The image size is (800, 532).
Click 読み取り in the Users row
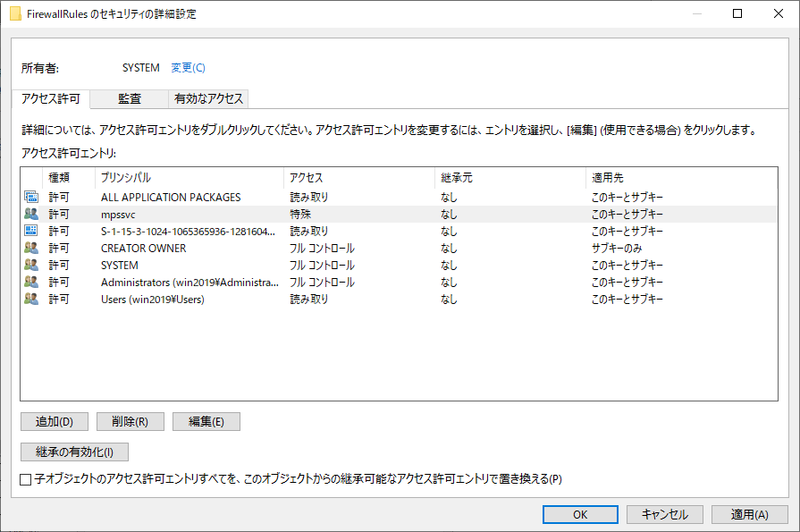308,300
